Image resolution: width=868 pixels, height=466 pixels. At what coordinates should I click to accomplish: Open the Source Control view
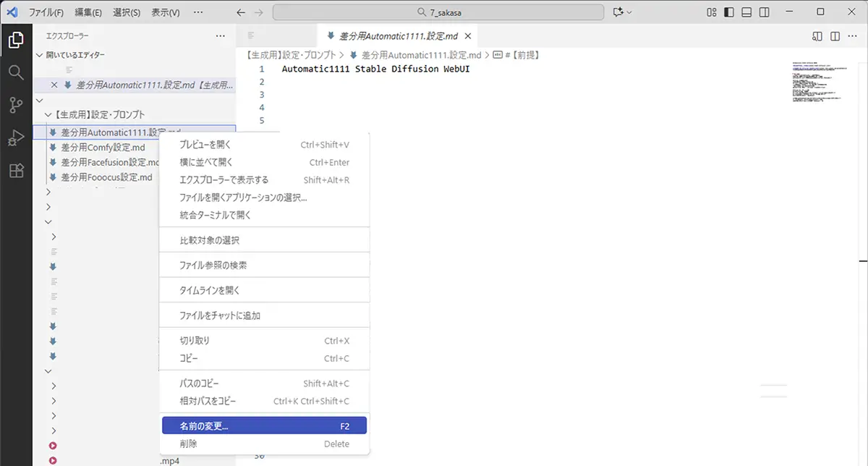pos(16,105)
